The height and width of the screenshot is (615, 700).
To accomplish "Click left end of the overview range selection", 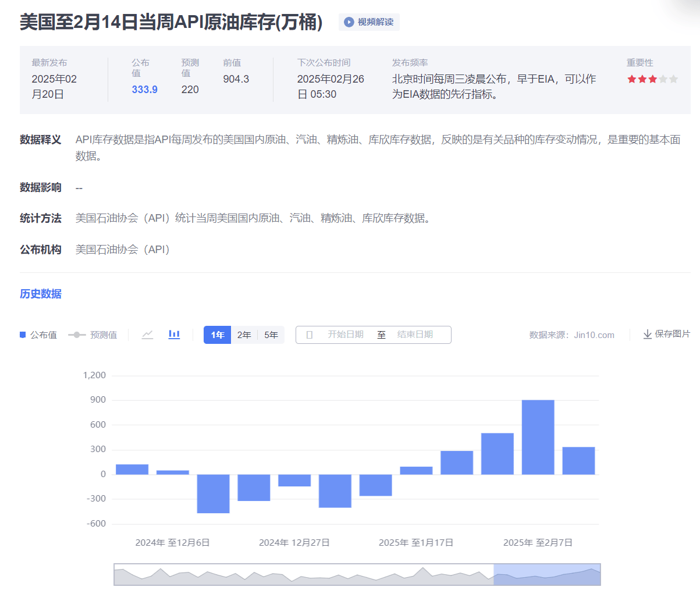I will 494,574.
